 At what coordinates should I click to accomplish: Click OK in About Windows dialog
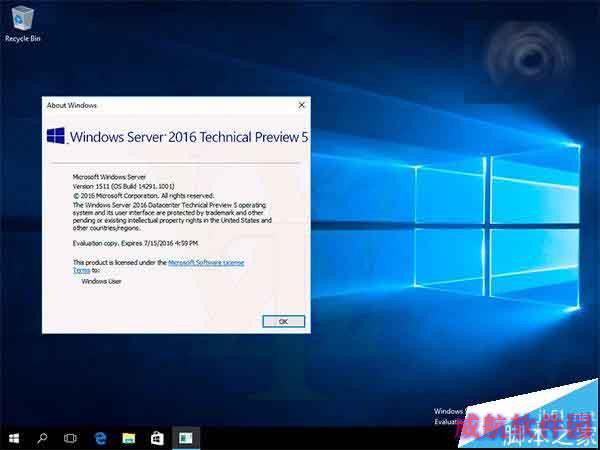point(284,321)
